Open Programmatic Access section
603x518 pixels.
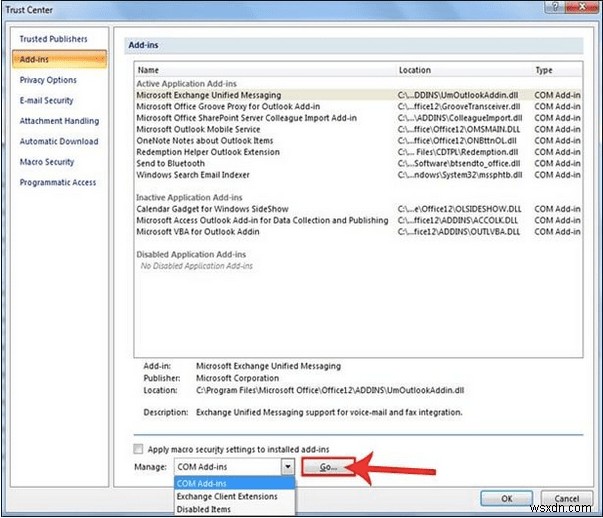click(58, 182)
